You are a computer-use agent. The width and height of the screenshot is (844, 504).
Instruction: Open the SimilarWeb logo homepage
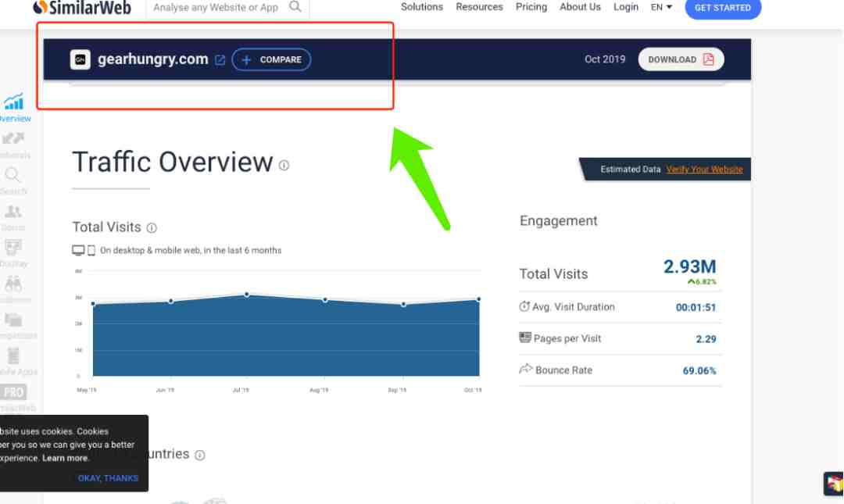82,7
